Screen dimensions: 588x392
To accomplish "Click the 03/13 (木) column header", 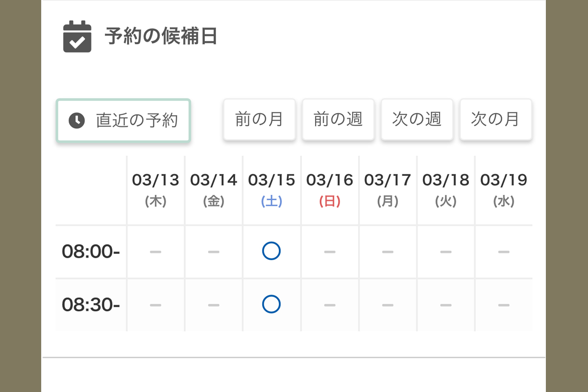I will 156,190.
